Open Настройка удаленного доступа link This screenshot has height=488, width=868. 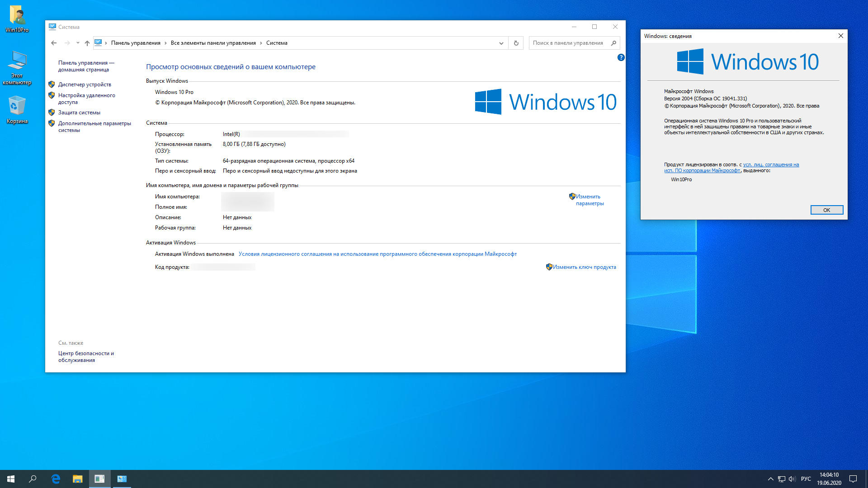(86, 99)
